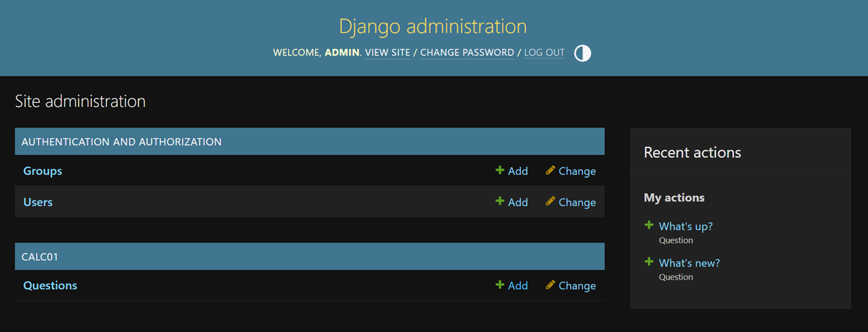868x332 pixels.
Task: Open Authentication and Authorization section header
Action: 122,142
